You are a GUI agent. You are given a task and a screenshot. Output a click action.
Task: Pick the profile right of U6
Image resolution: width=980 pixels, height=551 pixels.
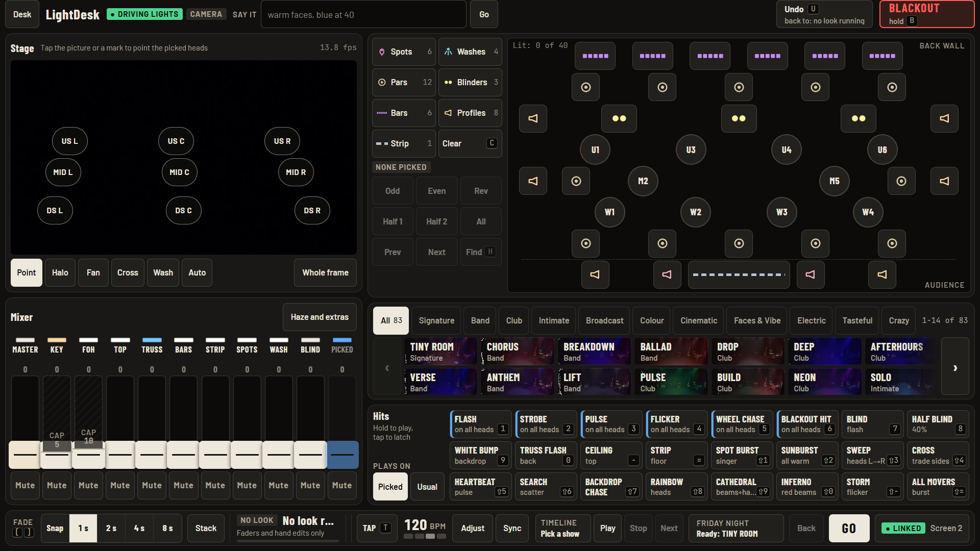tap(944, 118)
